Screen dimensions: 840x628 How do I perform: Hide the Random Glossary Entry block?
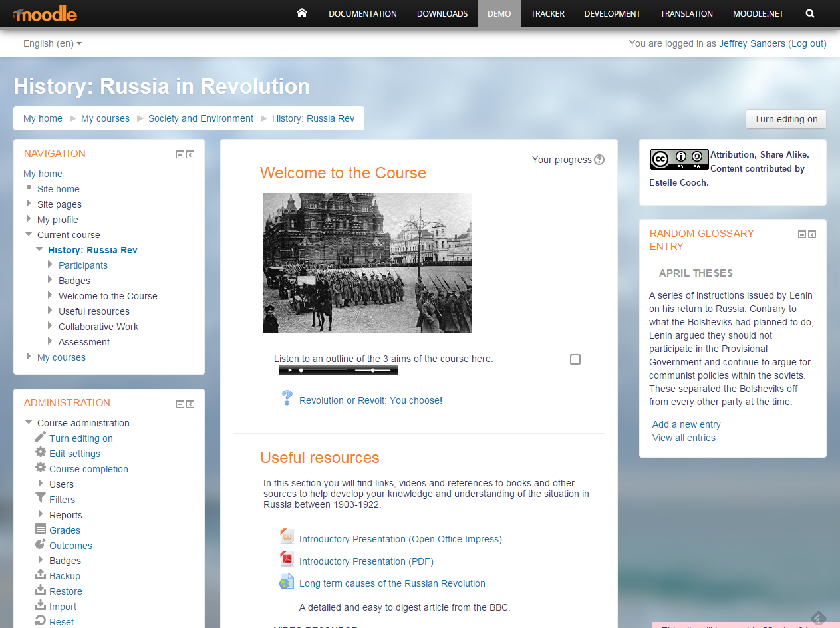click(802, 234)
